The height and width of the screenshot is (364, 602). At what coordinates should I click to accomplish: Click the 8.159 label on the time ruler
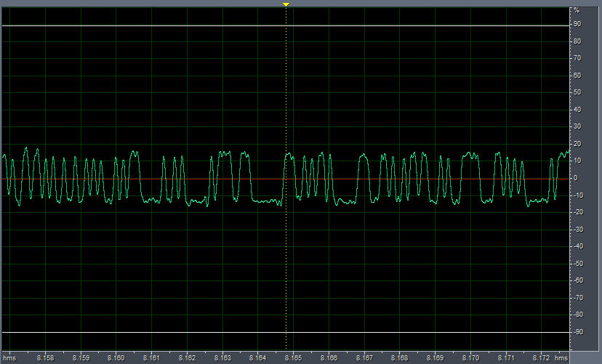81,358
